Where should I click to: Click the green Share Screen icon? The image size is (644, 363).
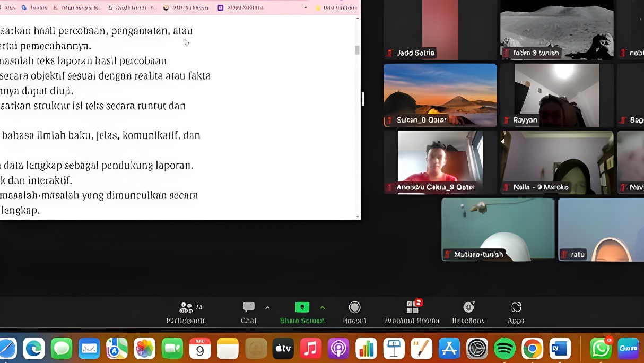click(302, 307)
